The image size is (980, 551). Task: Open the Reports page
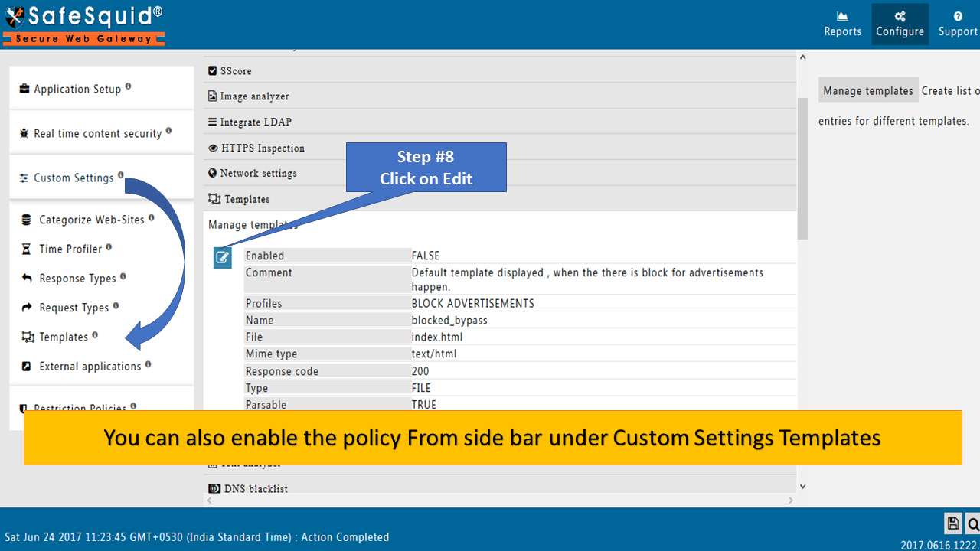[842, 24]
